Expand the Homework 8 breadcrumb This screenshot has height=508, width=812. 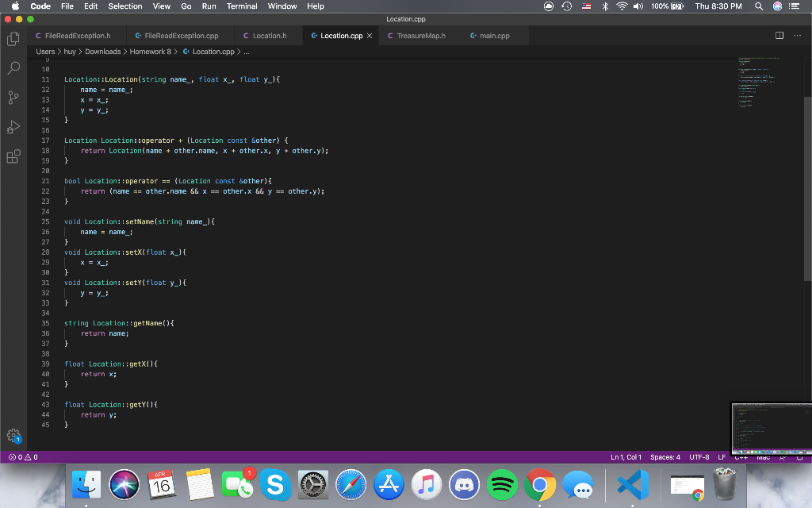(150, 52)
